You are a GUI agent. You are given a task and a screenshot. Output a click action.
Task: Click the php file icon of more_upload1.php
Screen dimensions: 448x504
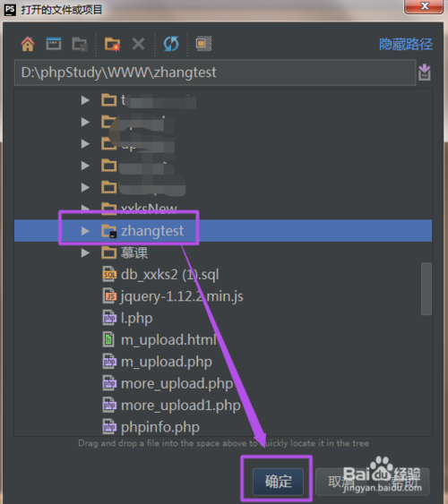[109, 405]
